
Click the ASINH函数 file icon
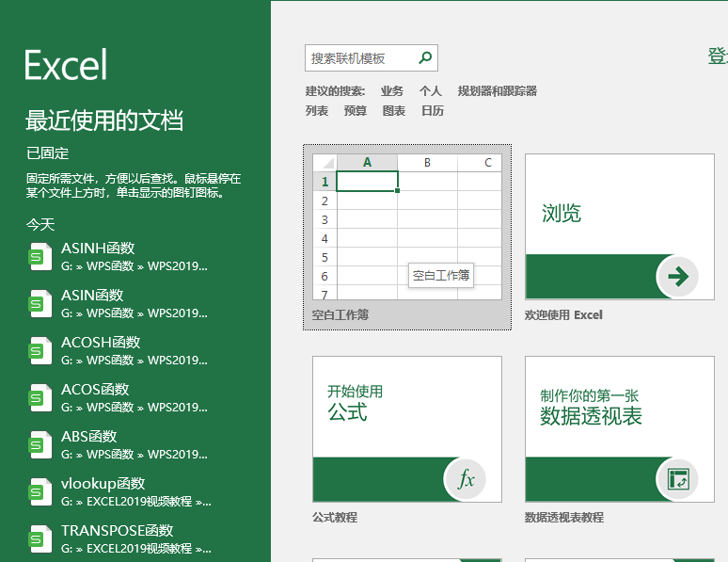(40, 257)
